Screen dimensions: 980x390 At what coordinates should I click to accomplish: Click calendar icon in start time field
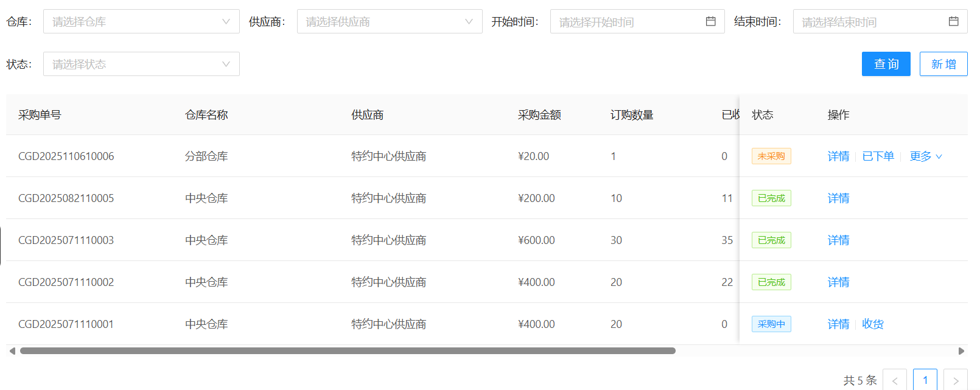(x=710, y=21)
